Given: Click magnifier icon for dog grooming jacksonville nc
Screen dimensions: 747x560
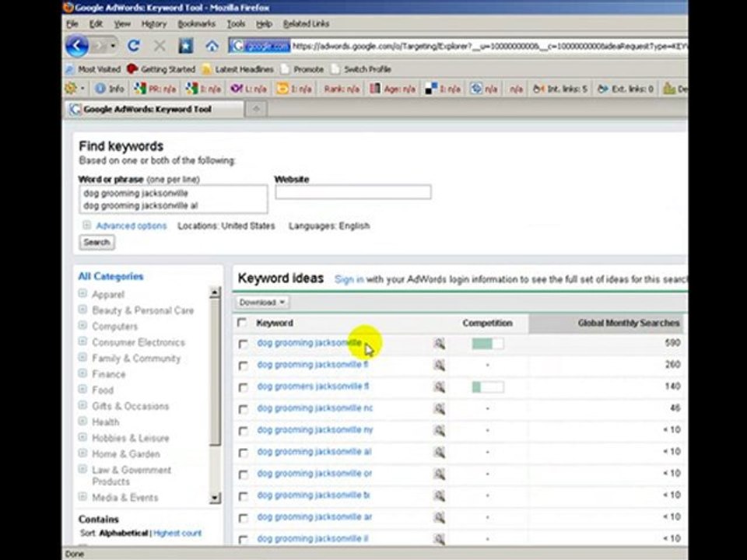Looking at the screenshot, I should coord(439,408).
